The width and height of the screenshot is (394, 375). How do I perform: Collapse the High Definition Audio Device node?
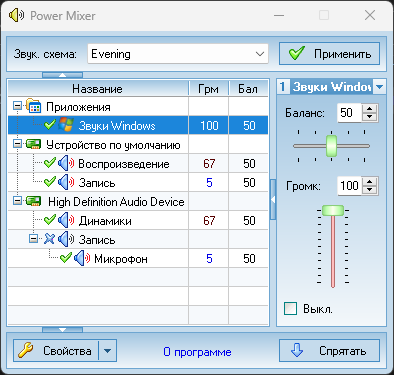click(x=17, y=201)
